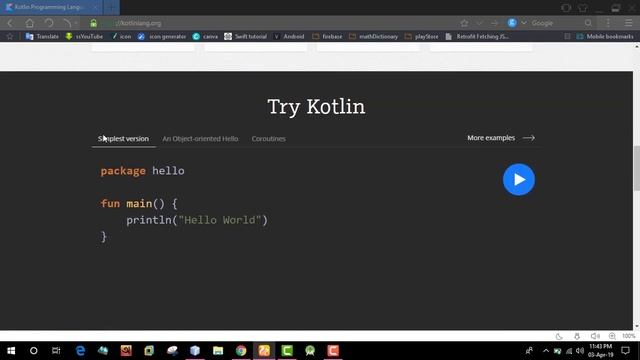
Task: Open Mobile bookmarks folder
Action: click(x=605, y=36)
